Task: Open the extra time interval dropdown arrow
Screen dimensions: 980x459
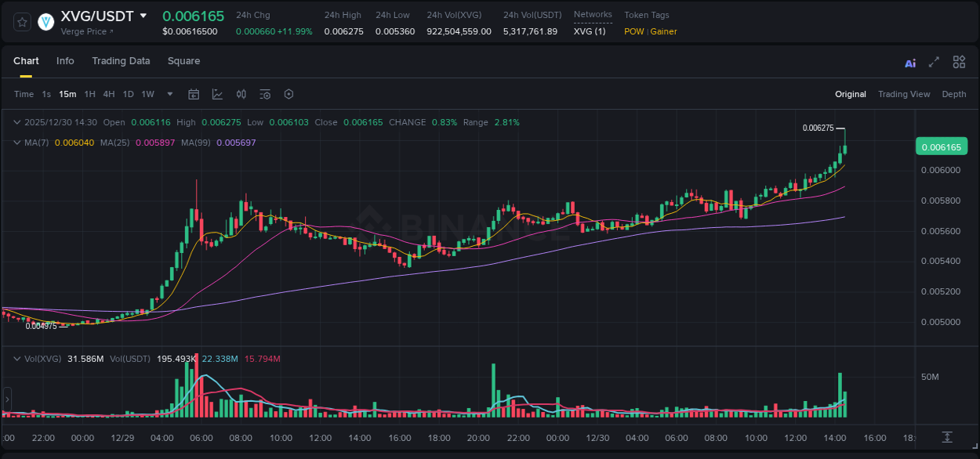Action: [x=169, y=94]
